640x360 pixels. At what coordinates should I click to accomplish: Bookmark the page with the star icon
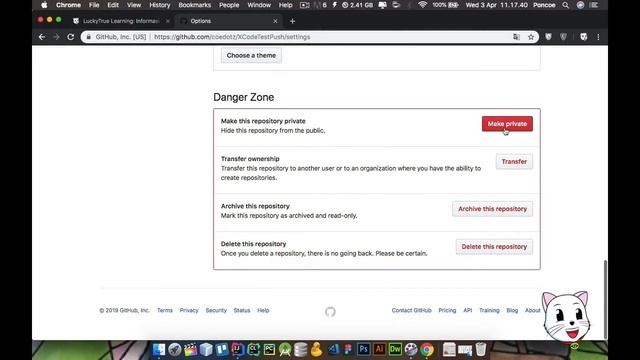tap(531, 37)
